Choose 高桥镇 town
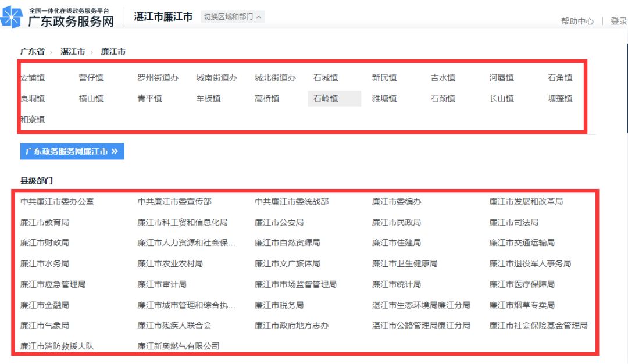628x364 pixels. coord(267,98)
